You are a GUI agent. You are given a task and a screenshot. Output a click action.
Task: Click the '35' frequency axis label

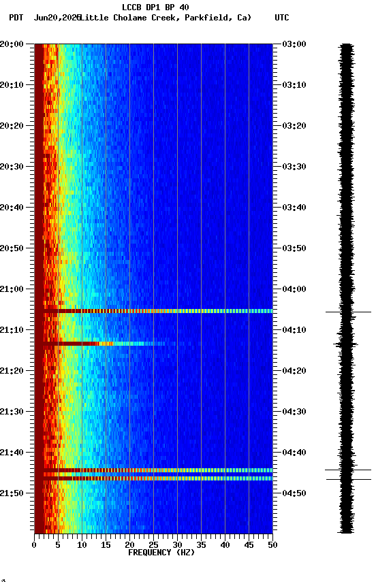coord(201,545)
